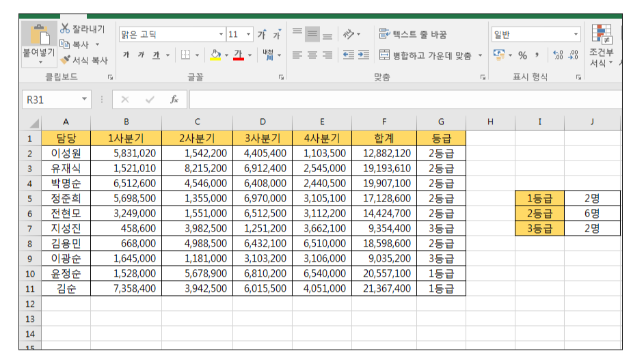
Task: Click the cell containing 458,600
Action: point(126,228)
